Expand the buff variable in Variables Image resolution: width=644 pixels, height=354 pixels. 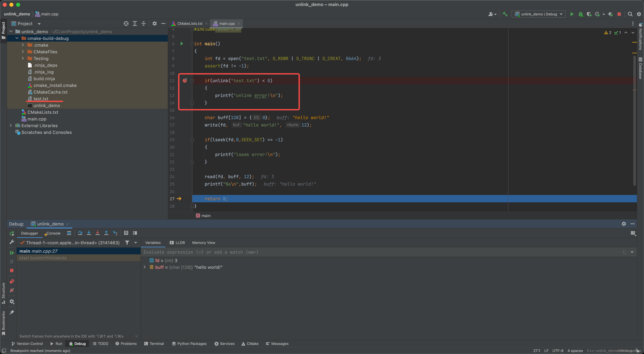pos(145,267)
